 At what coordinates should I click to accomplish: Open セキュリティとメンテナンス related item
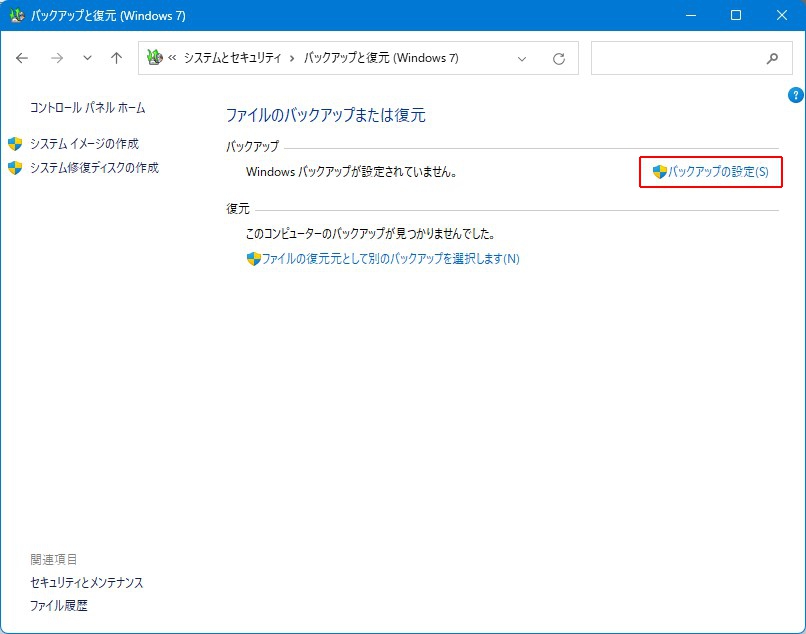click(x=87, y=582)
